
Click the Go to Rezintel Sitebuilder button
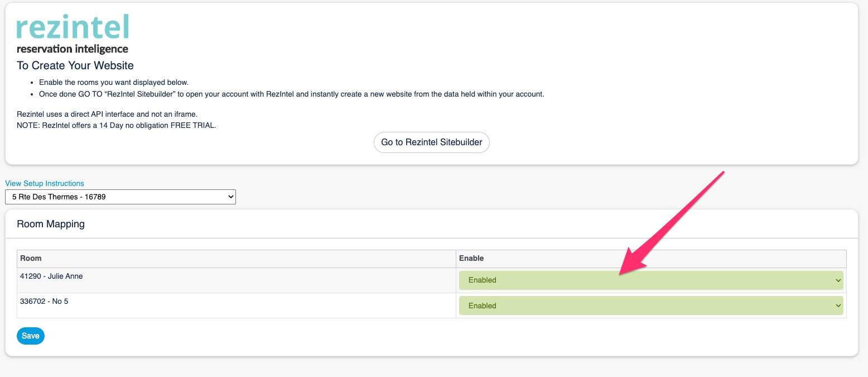coord(431,142)
